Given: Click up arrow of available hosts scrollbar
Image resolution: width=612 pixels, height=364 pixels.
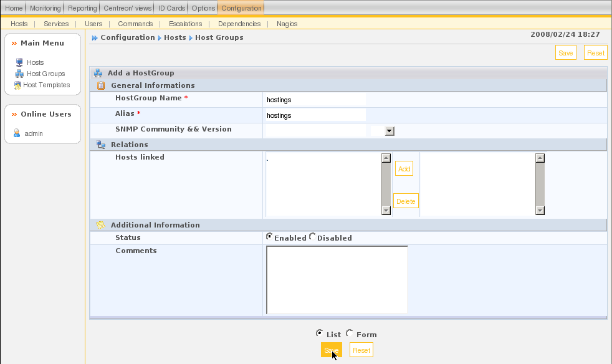Looking at the screenshot, I should coord(386,158).
